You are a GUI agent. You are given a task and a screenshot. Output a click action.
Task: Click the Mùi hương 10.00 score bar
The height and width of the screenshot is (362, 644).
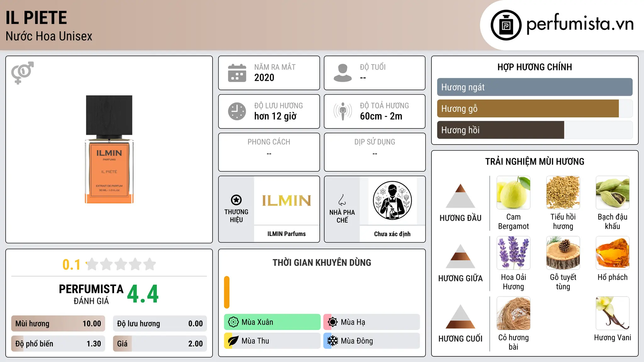point(58,324)
